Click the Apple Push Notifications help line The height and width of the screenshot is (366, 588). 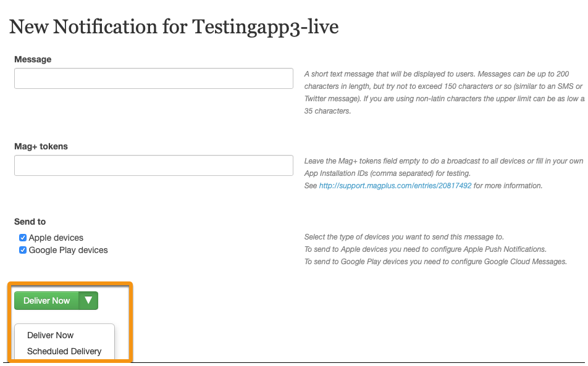pyautogui.click(x=425, y=249)
